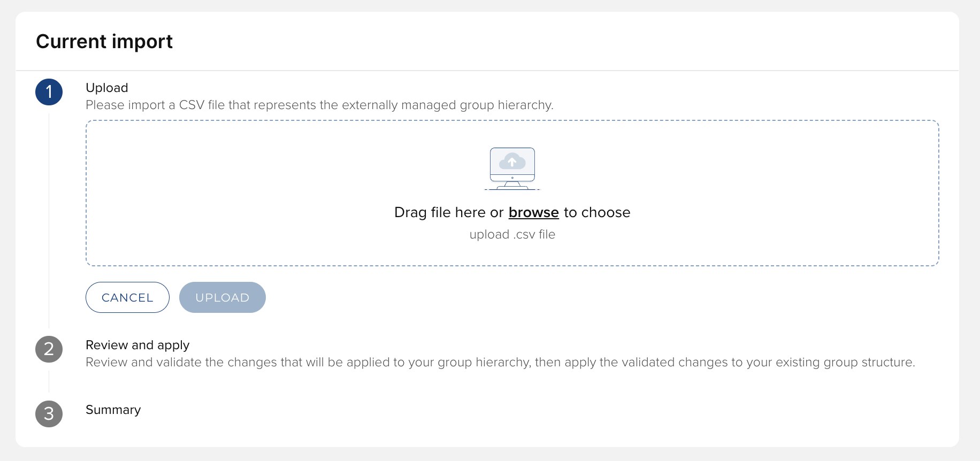Image resolution: width=980 pixels, height=461 pixels.
Task: Select the "Summary" step title
Action: [x=113, y=410]
